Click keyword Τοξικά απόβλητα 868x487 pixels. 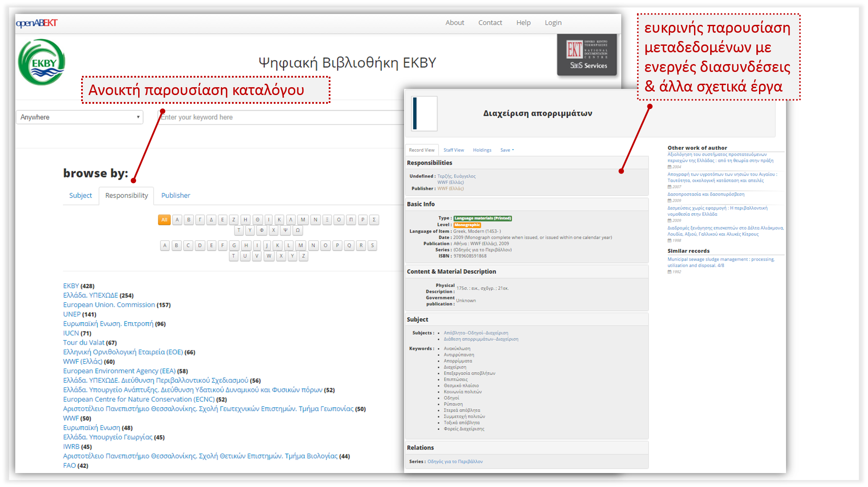click(462, 423)
